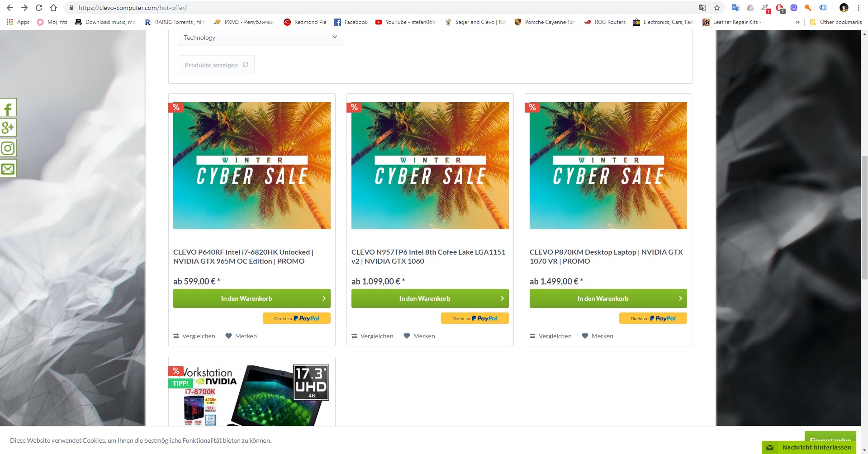This screenshot has height=454, width=868.
Task: Add CLEVO P640RF to Warenkorb
Action: (252, 298)
